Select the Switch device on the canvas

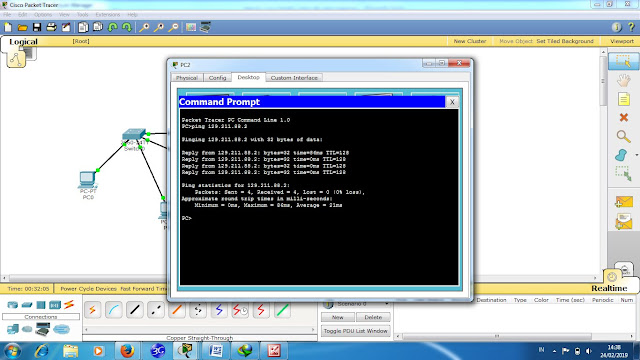(x=134, y=134)
